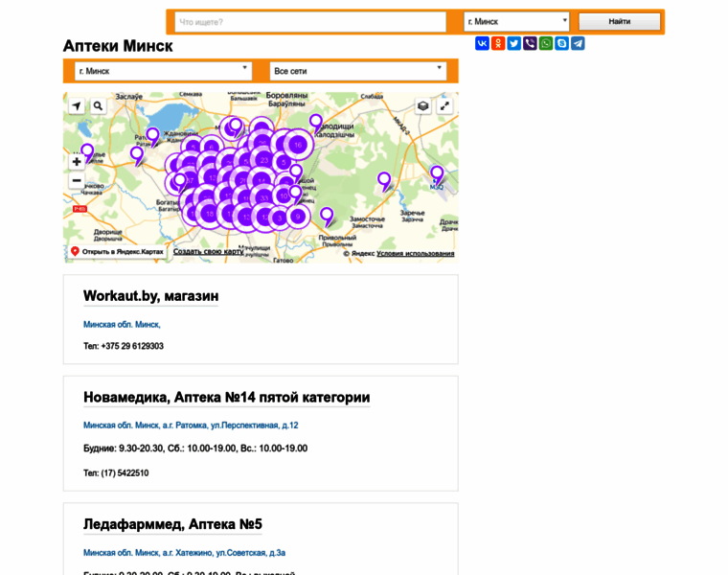Click the Найти search button
The height and width of the screenshot is (575, 728).
click(x=620, y=21)
